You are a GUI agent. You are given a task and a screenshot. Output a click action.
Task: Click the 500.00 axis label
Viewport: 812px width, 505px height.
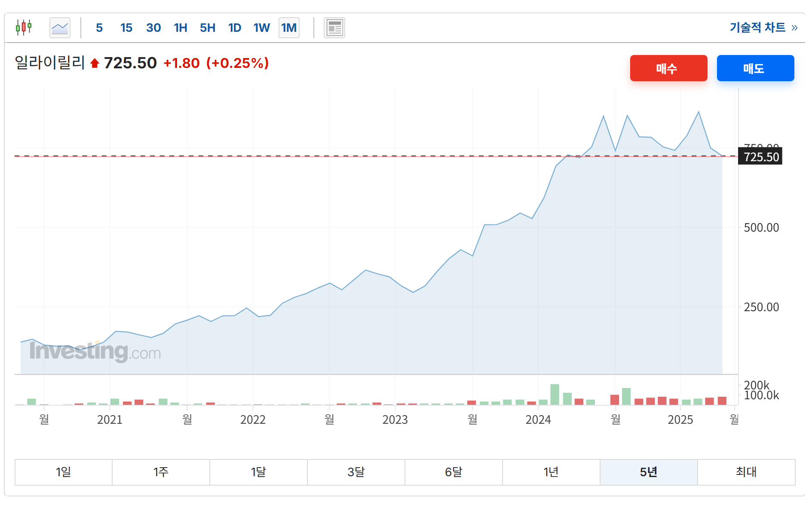click(x=761, y=227)
